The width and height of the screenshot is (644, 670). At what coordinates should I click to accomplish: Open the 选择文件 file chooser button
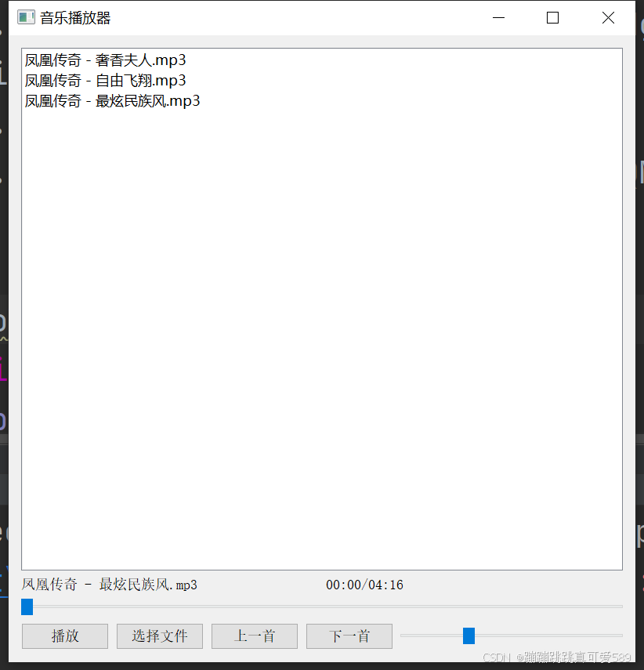(x=160, y=636)
